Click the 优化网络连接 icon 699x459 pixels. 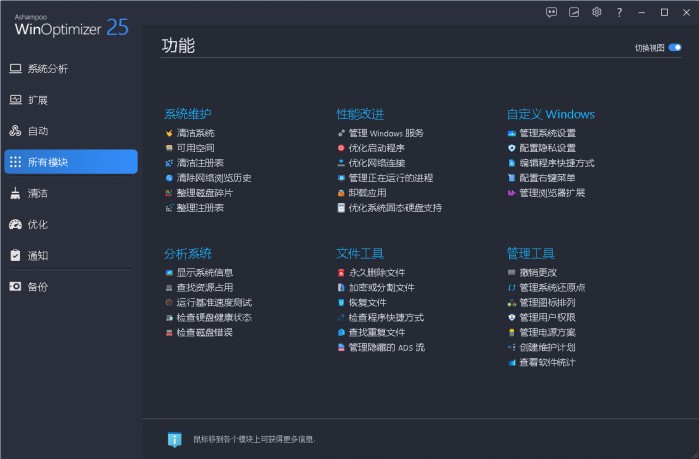[341, 163]
